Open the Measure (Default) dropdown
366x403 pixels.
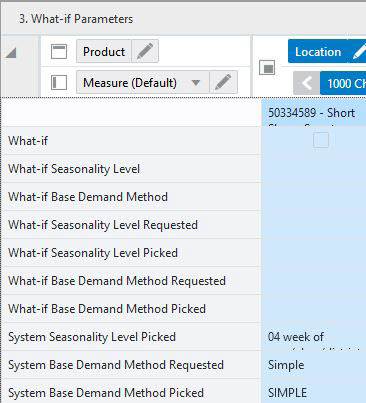(196, 82)
